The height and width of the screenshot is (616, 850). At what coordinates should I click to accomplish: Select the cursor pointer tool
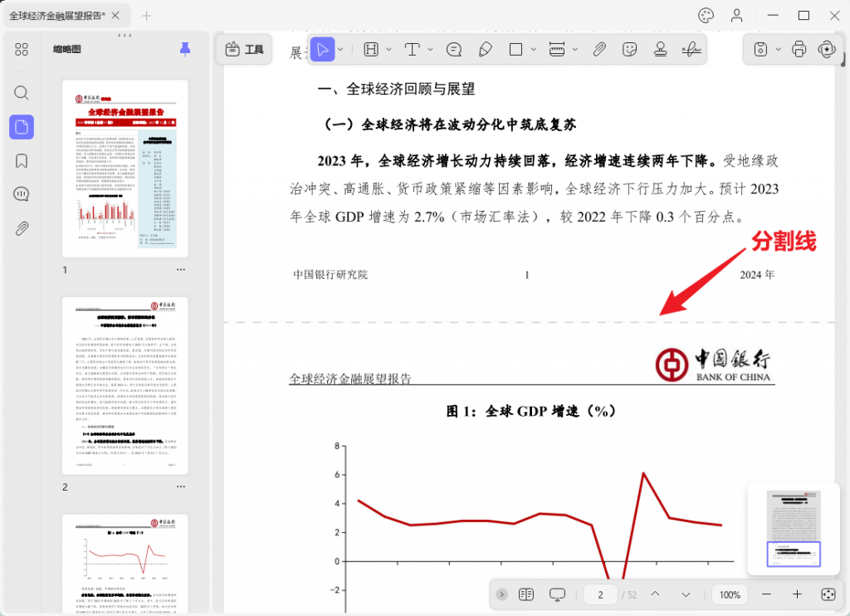pos(323,49)
